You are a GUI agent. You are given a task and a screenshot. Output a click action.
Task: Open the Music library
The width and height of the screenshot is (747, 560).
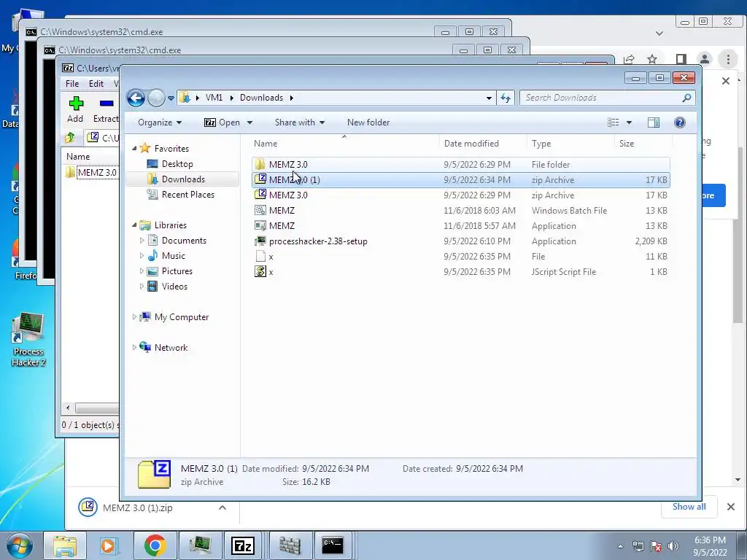(x=173, y=256)
